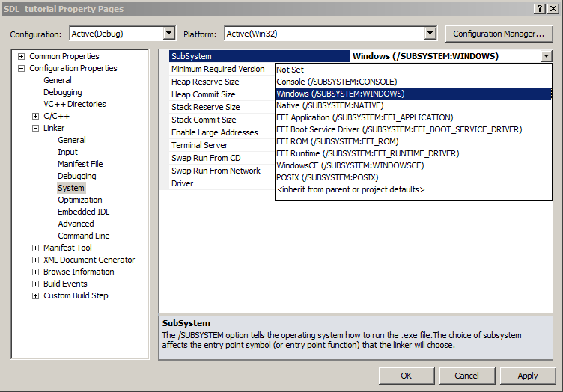Select Input under Linker
The width and height of the screenshot is (563, 392).
tap(67, 152)
